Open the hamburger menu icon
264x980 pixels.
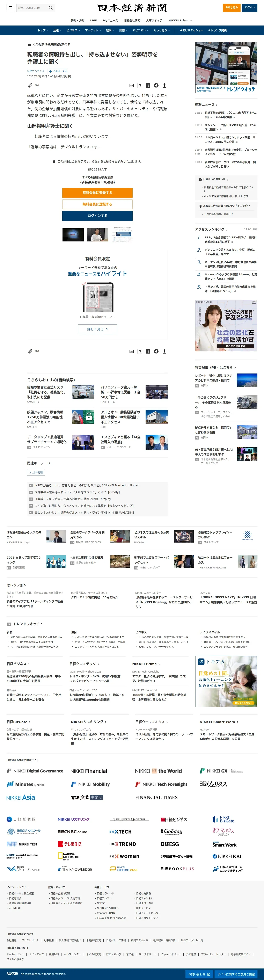[10, 8]
